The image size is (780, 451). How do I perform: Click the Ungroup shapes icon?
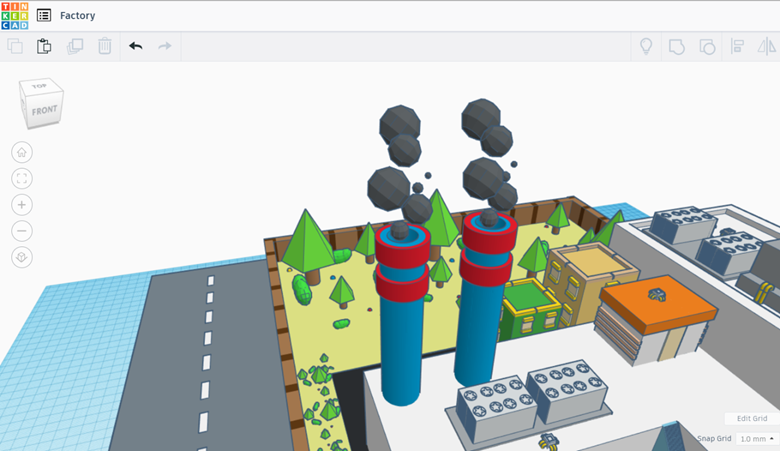click(707, 47)
